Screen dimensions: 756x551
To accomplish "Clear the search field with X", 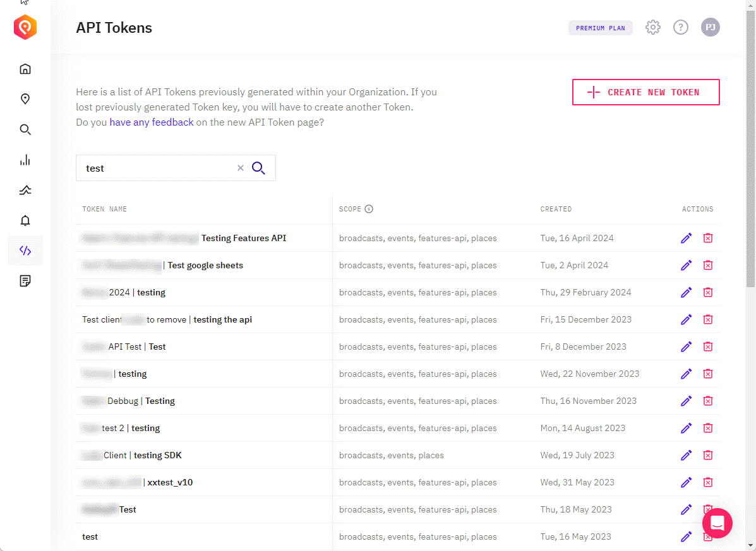I will pyautogui.click(x=241, y=168).
